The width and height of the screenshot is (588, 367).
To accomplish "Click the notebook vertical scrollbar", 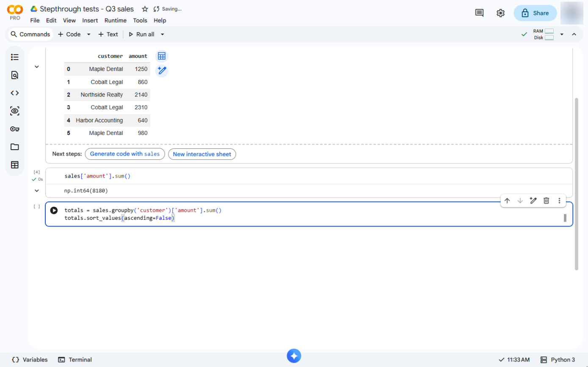I will 576,184.
